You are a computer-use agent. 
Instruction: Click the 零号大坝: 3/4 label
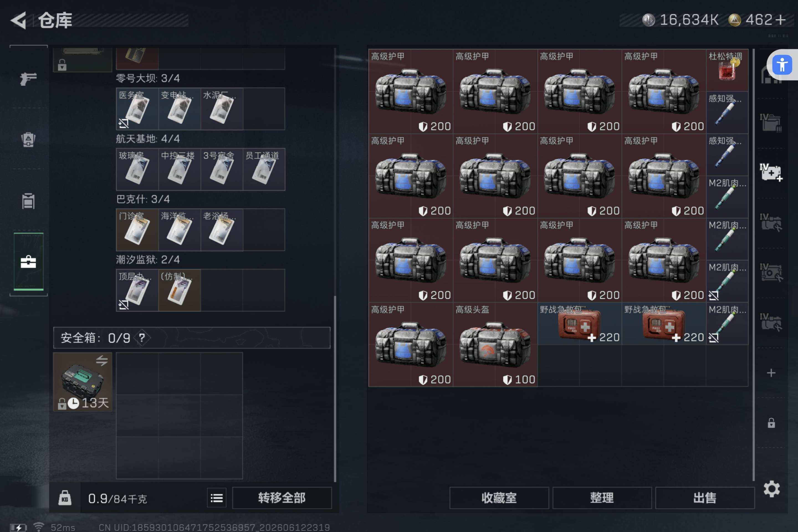click(148, 78)
